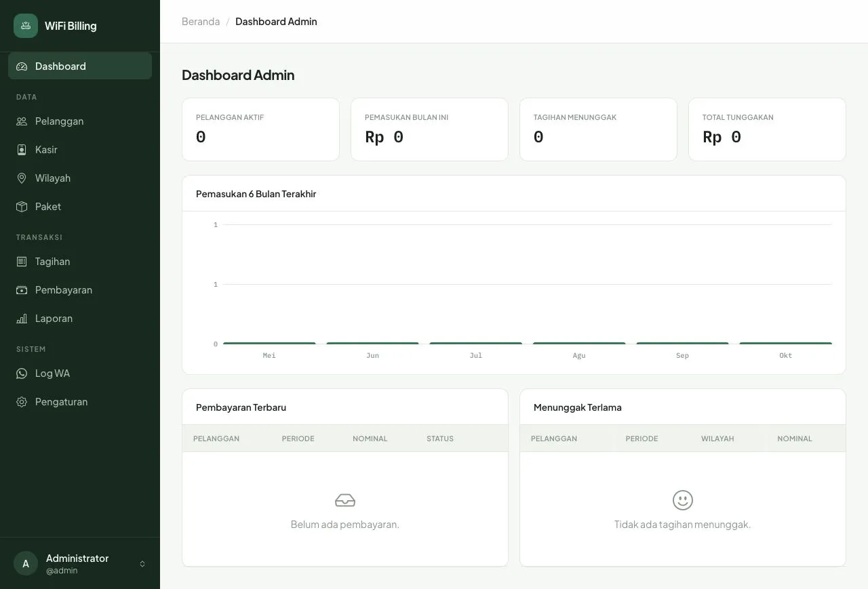Click the inbox icon above Belum ada pembayaran
This screenshot has width=868, height=589.
[345, 500]
